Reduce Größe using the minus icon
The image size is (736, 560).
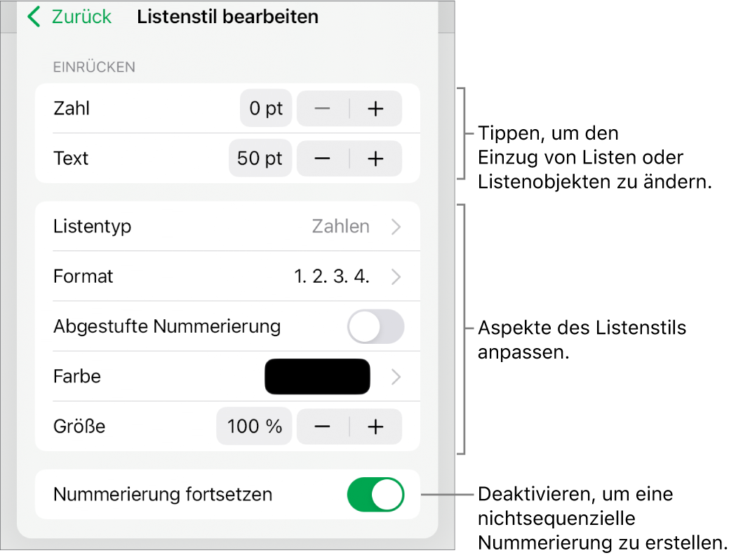click(x=323, y=427)
